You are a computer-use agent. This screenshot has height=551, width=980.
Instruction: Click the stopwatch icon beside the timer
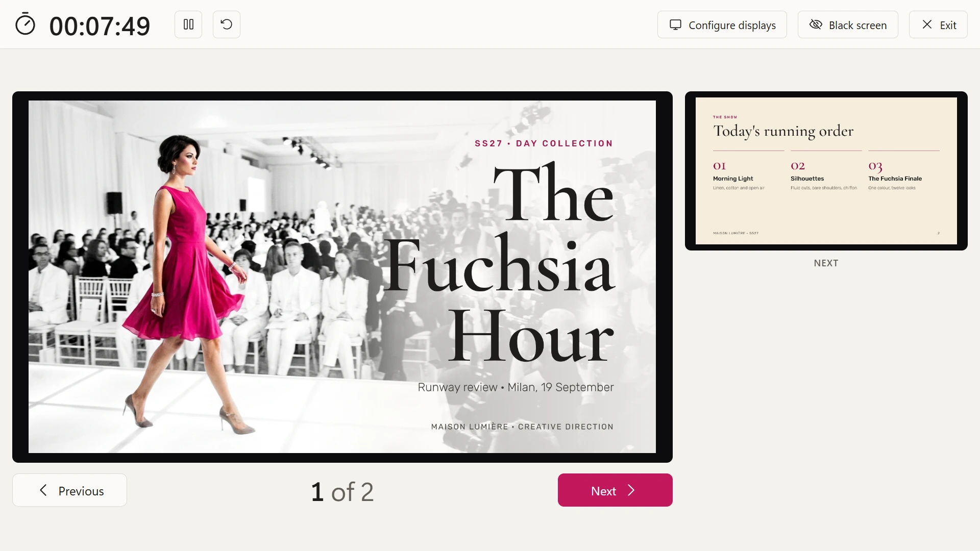[x=25, y=24]
